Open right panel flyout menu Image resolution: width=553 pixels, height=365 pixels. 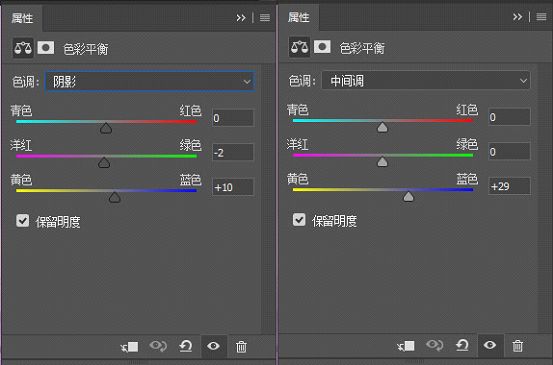541,17
